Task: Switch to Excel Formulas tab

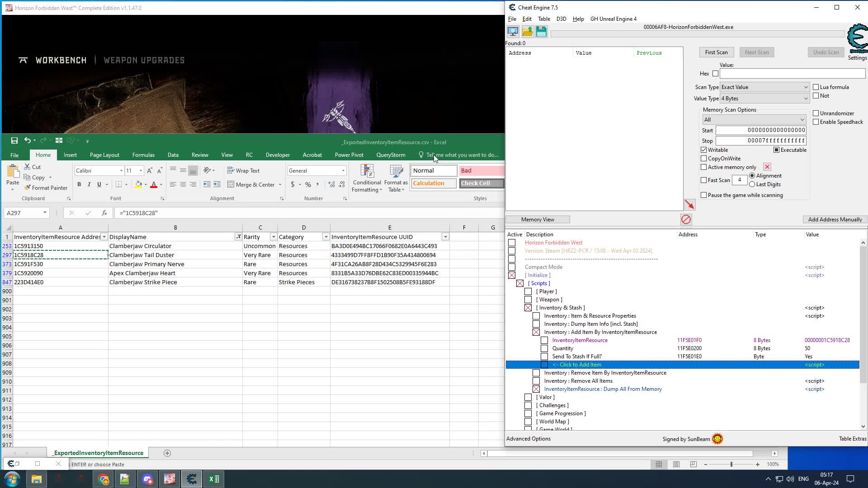Action: click(x=143, y=155)
